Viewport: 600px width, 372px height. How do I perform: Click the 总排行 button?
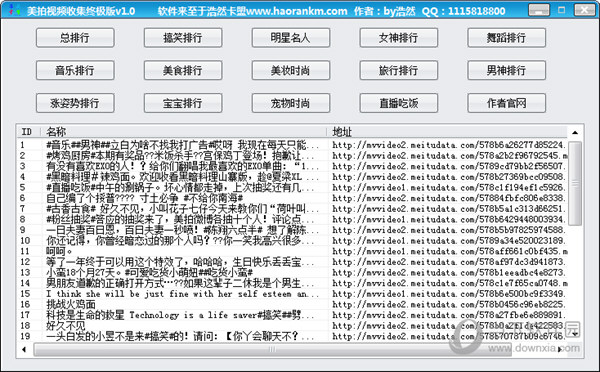[75, 38]
